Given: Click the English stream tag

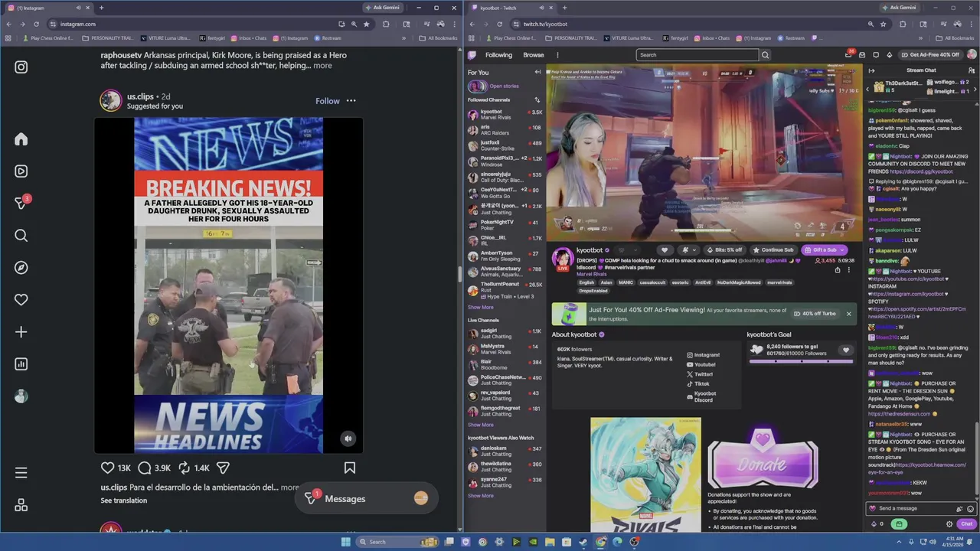Looking at the screenshot, I should pyautogui.click(x=586, y=282).
